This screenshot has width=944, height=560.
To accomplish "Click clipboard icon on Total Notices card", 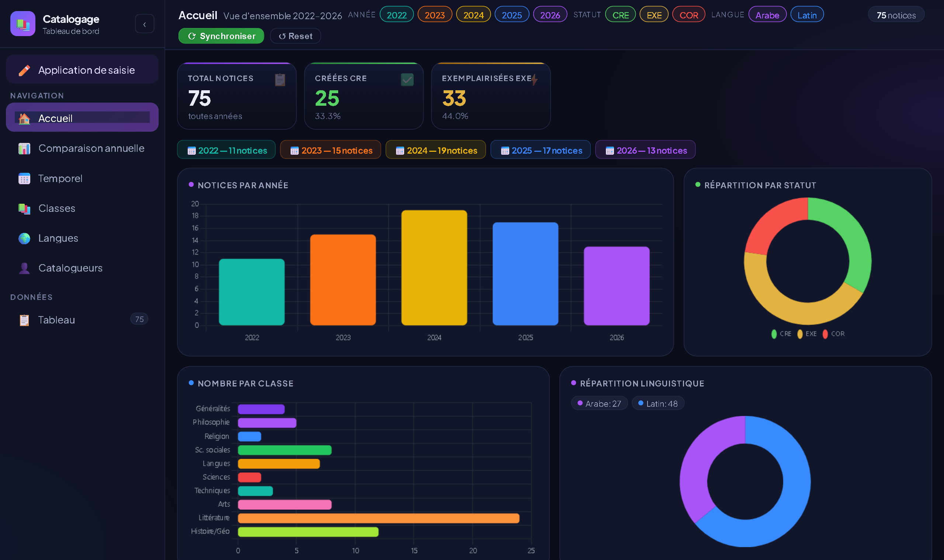I will 280,80.
